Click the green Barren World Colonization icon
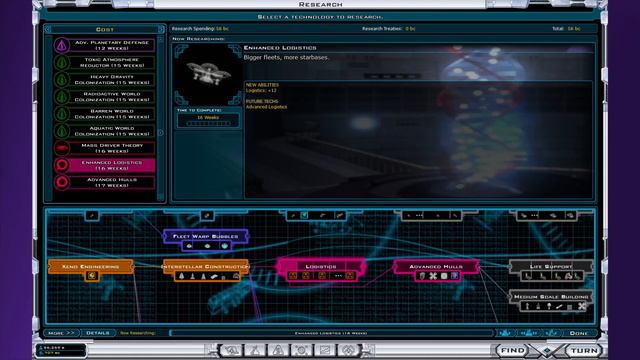The width and height of the screenshot is (640, 360). point(62,114)
